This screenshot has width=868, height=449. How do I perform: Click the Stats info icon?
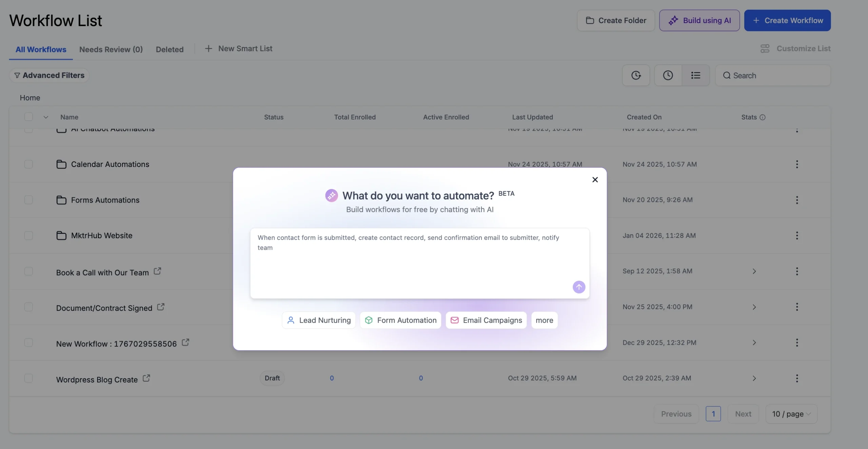click(763, 117)
